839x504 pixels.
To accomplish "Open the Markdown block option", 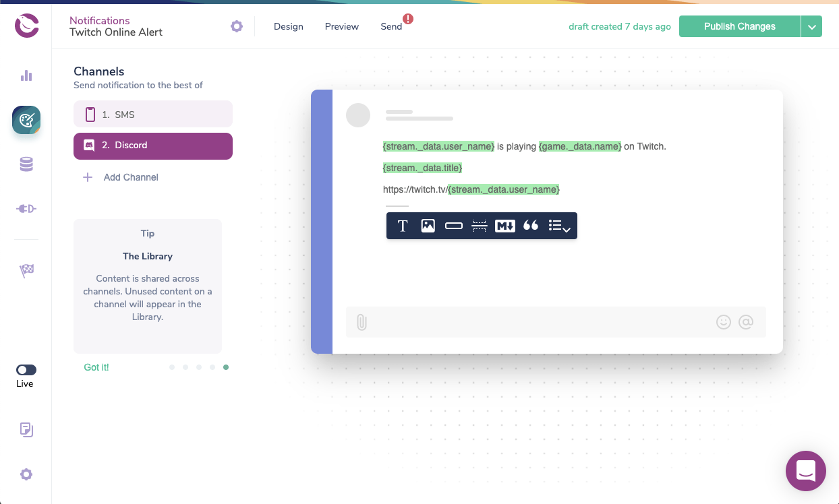I will [504, 226].
